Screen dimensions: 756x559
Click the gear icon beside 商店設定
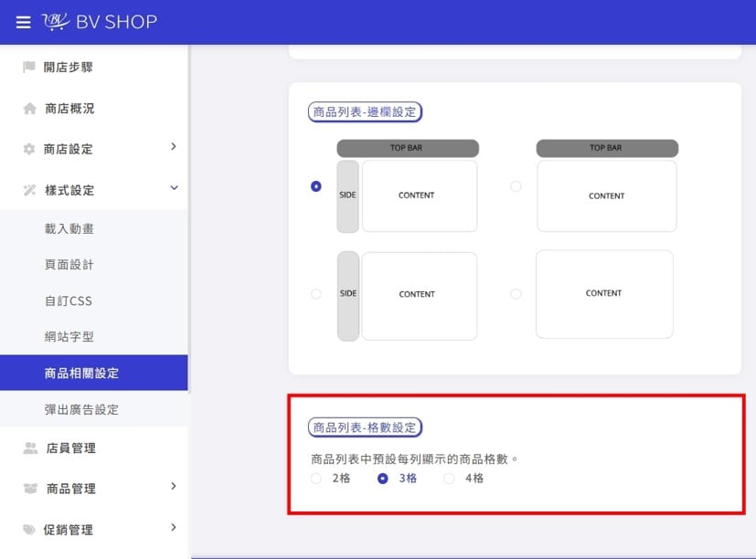pos(29,149)
